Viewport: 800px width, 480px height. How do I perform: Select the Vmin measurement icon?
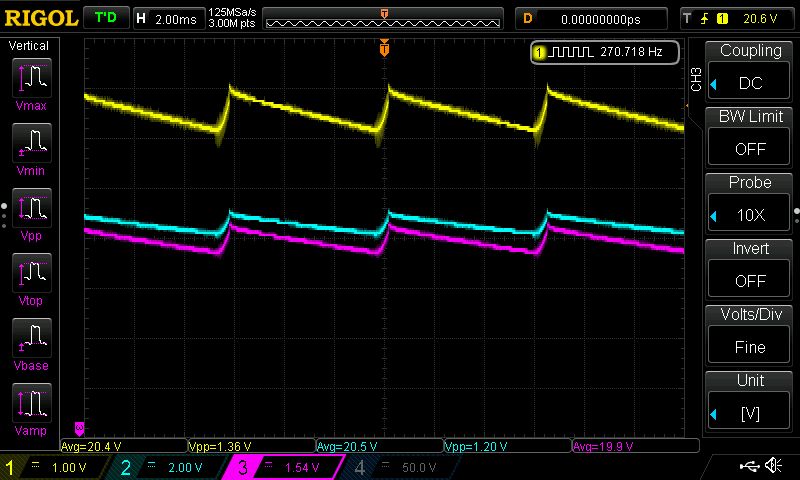32,143
